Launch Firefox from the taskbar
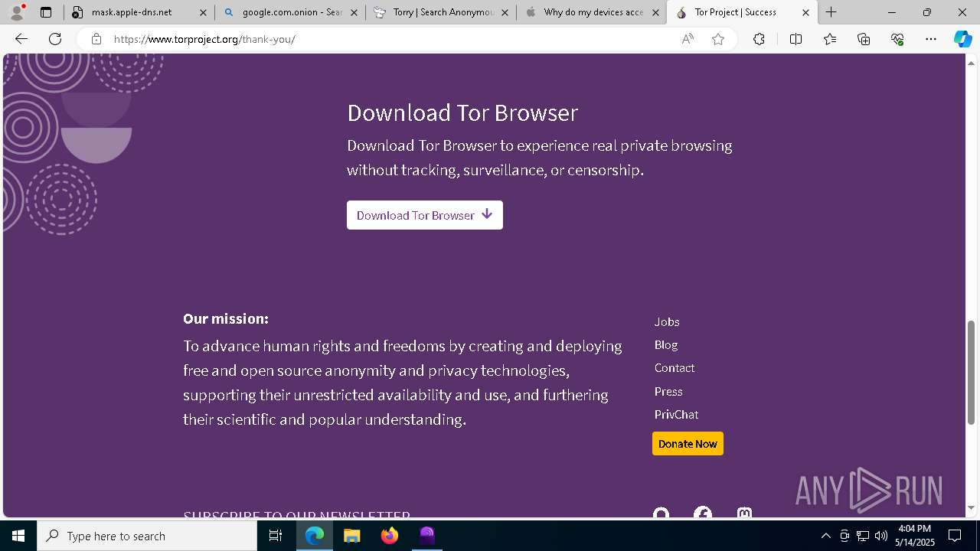The image size is (980, 551). pos(390,536)
